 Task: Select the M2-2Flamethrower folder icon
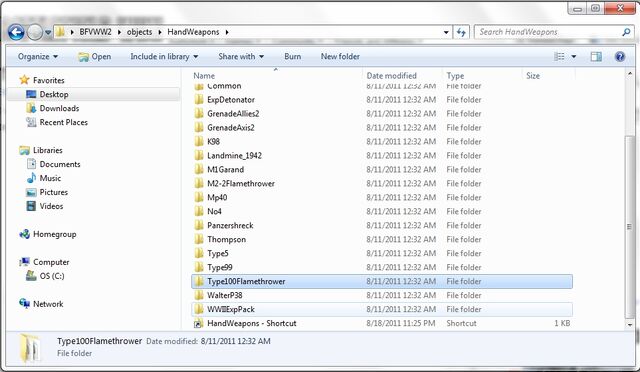click(199, 183)
